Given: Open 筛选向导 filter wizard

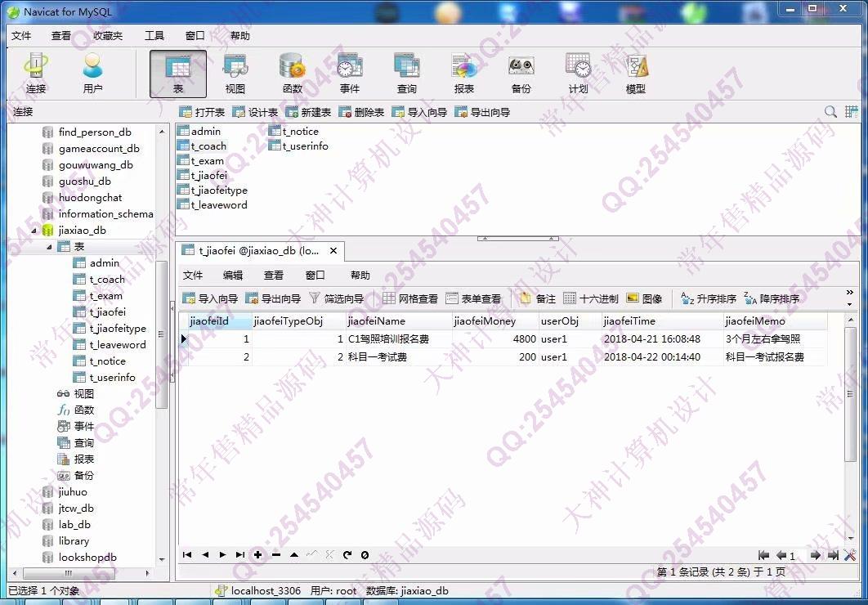Looking at the screenshot, I should coord(337,298).
